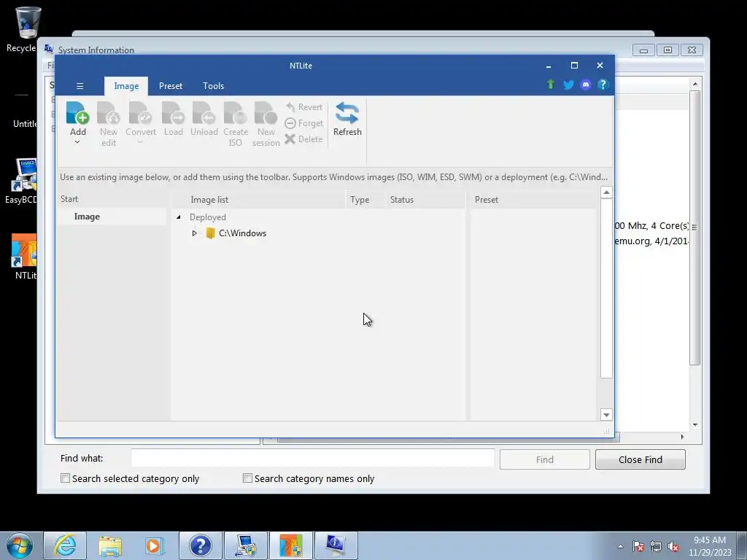The height and width of the screenshot is (560, 747).
Task: Open Windows Media Player from the taskbar
Action: point(155,545)
